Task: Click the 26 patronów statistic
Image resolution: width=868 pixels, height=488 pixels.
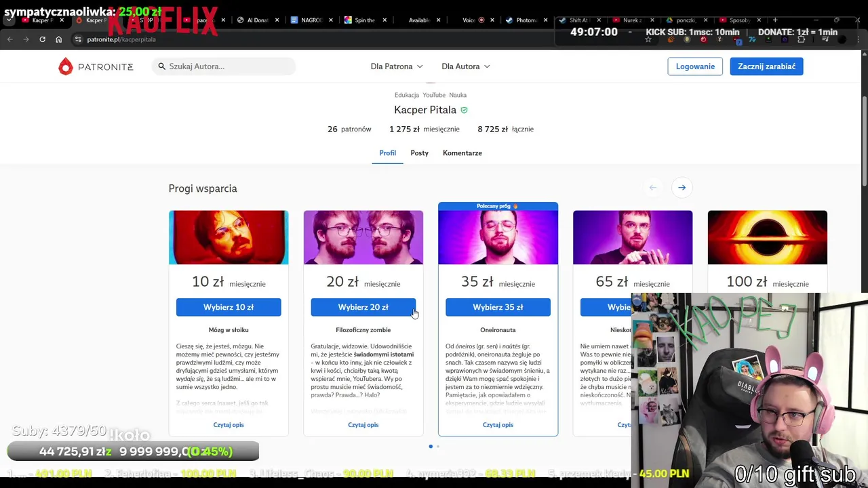Action: click(349, 129)
